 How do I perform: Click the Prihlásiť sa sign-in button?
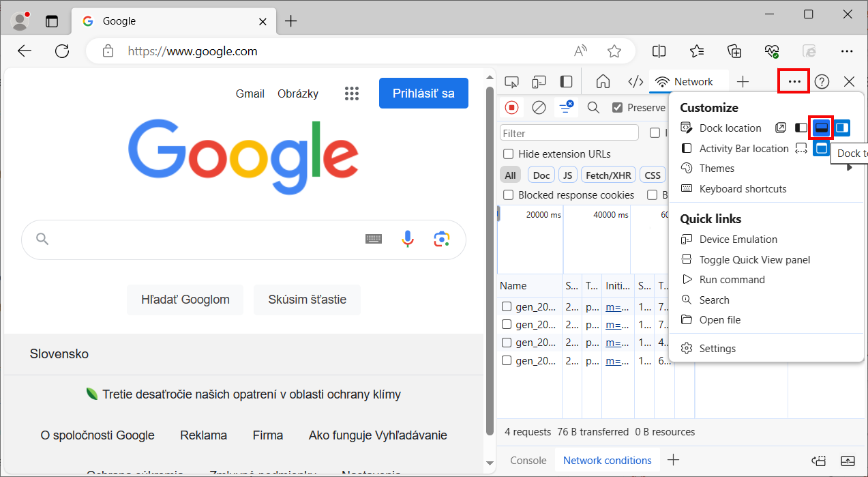(x=423, y=93)
